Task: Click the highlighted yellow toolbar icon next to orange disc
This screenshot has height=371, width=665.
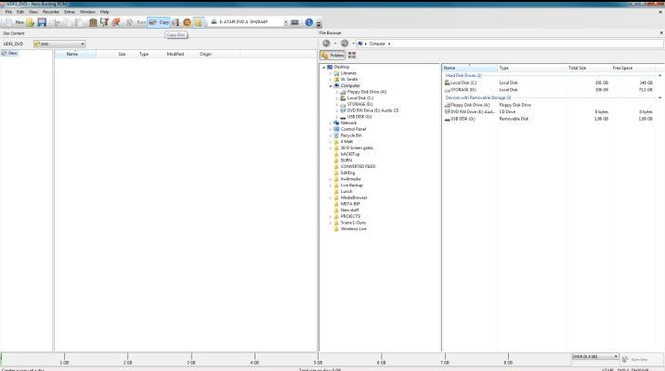Action: pyautogui.click(x=198, y=22)
